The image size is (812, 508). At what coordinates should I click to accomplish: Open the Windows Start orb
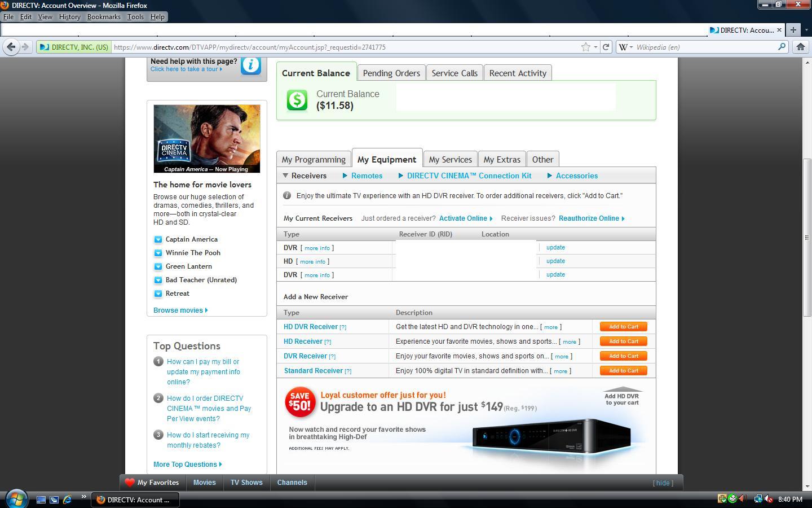point(16,498)
